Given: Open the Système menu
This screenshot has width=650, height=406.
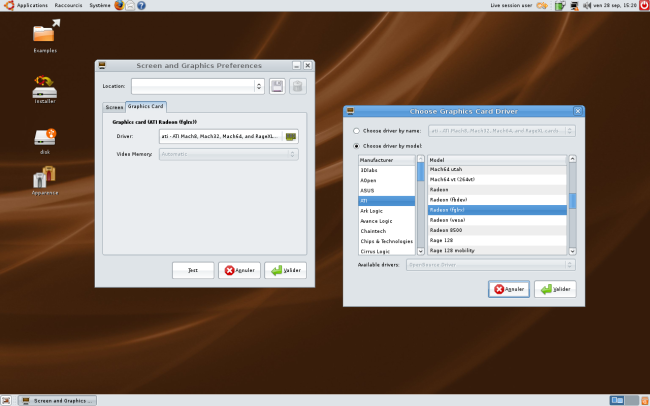Looking at the screenshot, I should [100, 5].
